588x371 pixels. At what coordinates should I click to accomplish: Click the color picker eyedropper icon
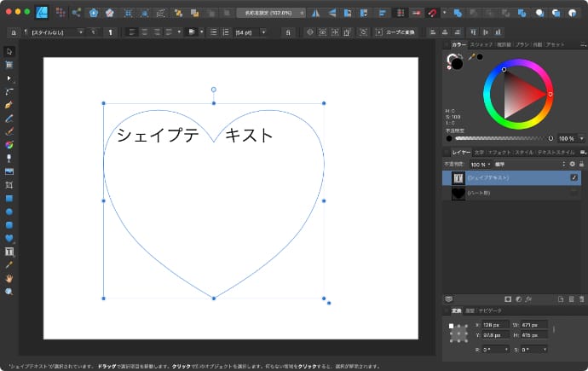[470, 57]
